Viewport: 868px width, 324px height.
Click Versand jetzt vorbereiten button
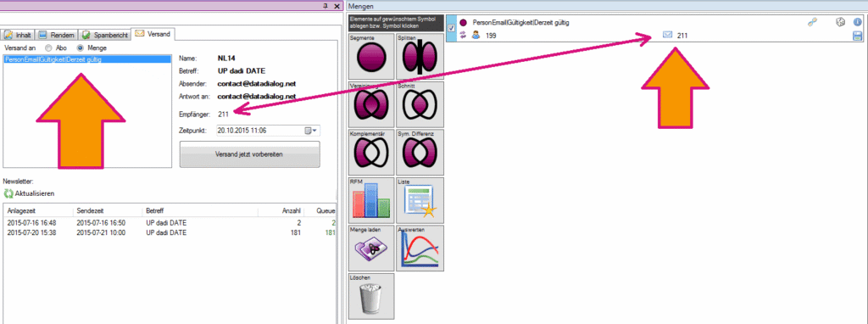(250, 154)
